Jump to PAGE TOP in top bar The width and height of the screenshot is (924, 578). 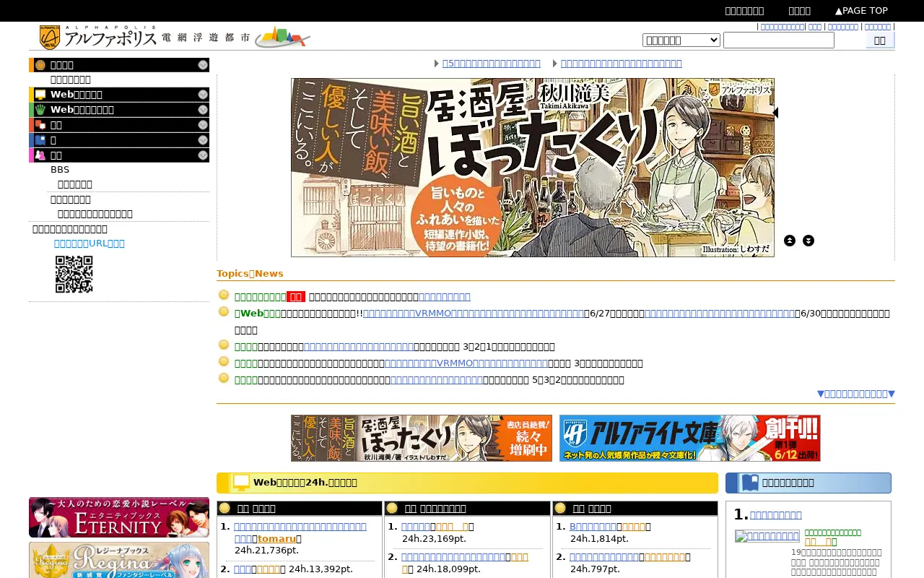pos(862,11)
